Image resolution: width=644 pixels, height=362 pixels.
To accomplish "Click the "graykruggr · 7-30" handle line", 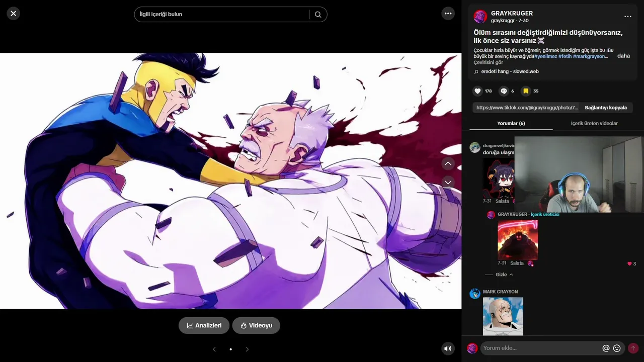I will click(510, 21).
